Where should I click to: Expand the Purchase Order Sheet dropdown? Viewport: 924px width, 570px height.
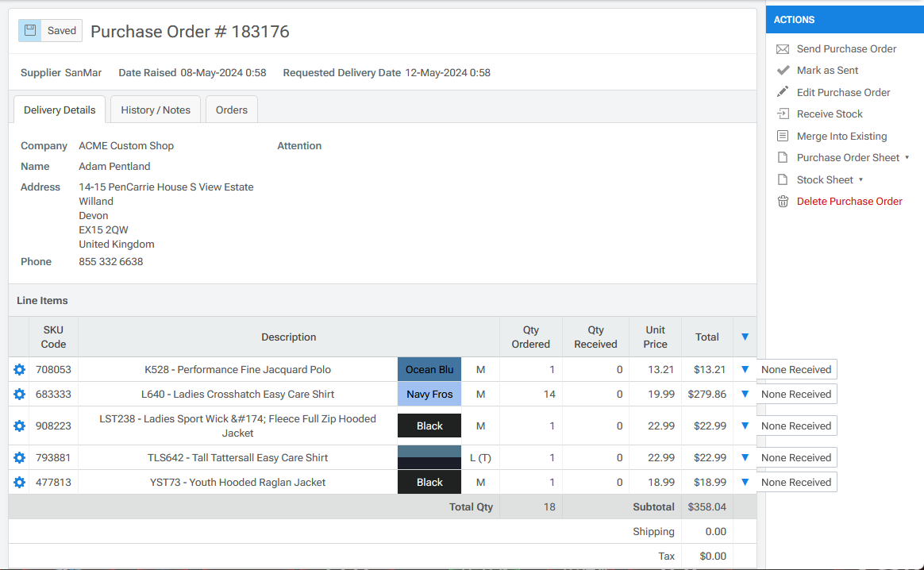point(907,157)
